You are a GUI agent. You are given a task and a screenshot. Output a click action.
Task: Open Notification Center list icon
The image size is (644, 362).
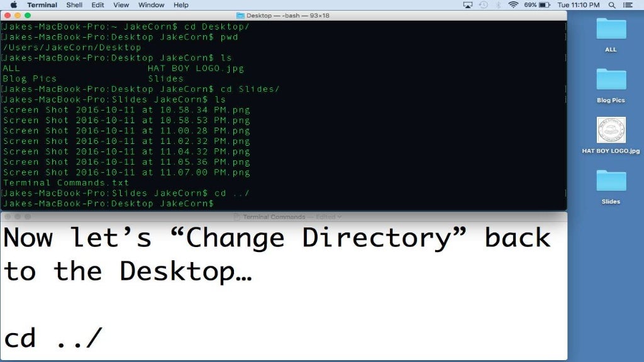point(628,5)
